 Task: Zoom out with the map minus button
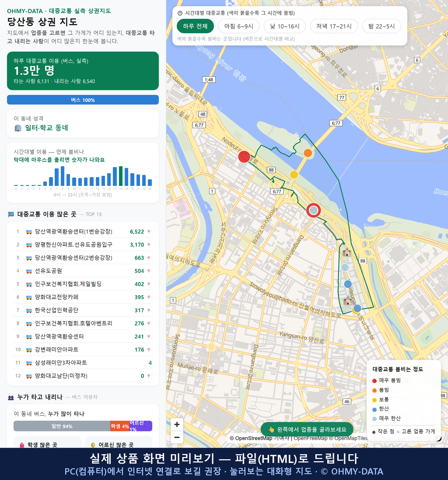(x=177, y=437)
